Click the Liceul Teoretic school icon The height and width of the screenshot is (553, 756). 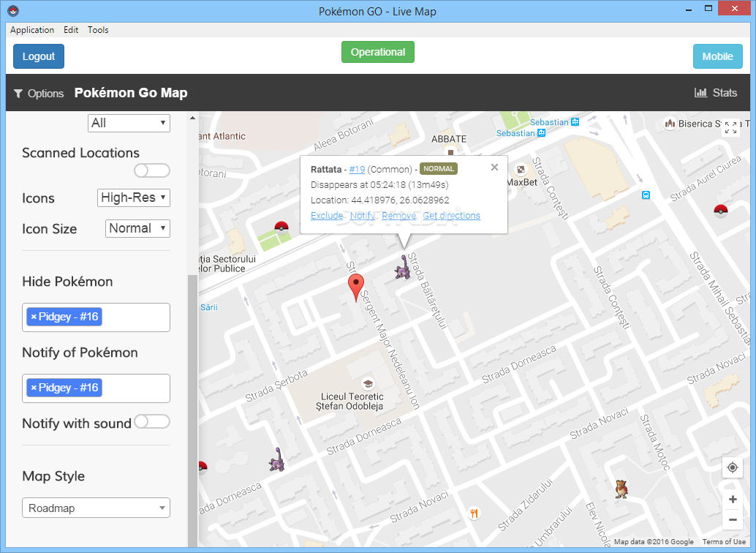368,383
